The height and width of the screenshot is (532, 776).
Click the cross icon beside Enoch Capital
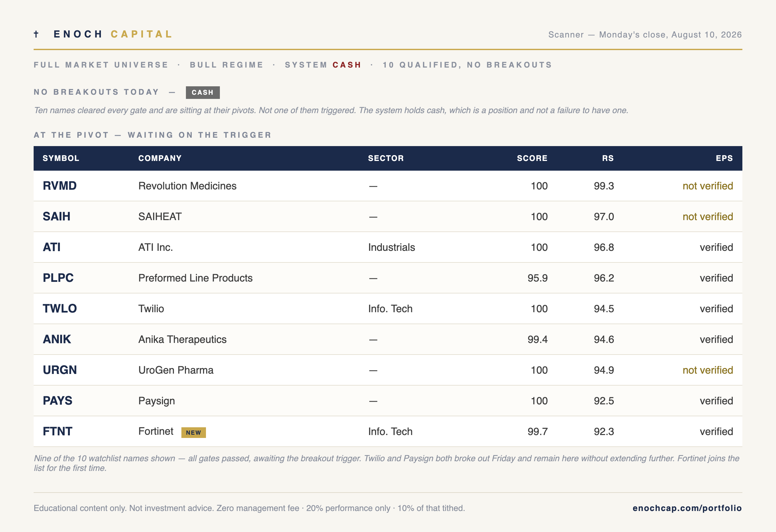(36, 34)
